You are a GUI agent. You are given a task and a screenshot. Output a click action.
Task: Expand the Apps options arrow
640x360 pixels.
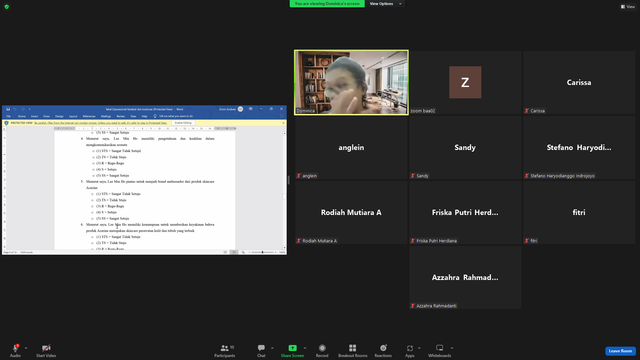pos(419,348)
